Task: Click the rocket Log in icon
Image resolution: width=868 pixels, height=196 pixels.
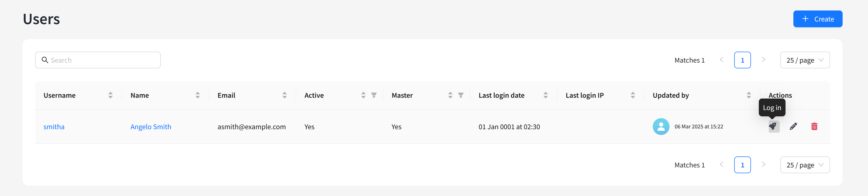Action: [774, 127]
